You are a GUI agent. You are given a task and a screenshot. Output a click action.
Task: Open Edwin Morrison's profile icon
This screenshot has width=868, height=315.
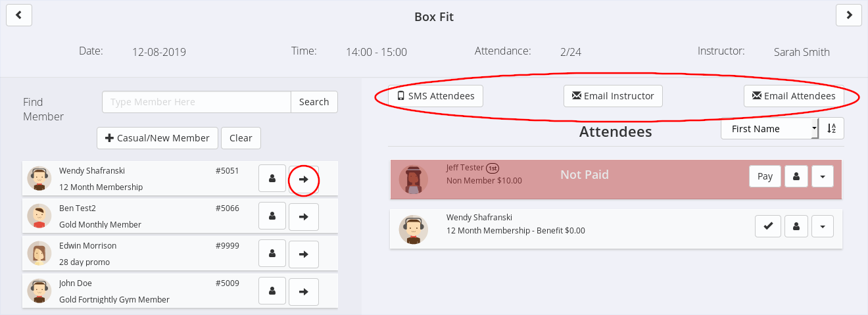click(272, 254)
